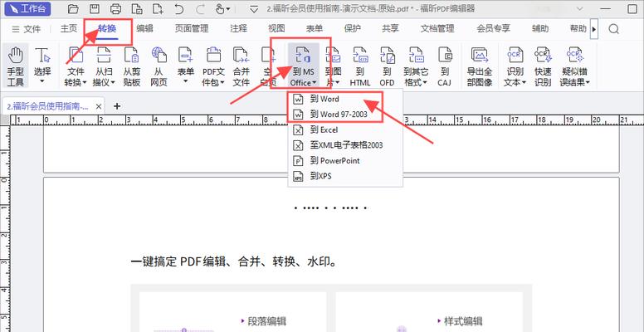Image resolution: width=644 pixels, height=332 pixels.
Task: Click the 一键搞定 PDF编辑 text line
Action: click(x=234, y=262)
